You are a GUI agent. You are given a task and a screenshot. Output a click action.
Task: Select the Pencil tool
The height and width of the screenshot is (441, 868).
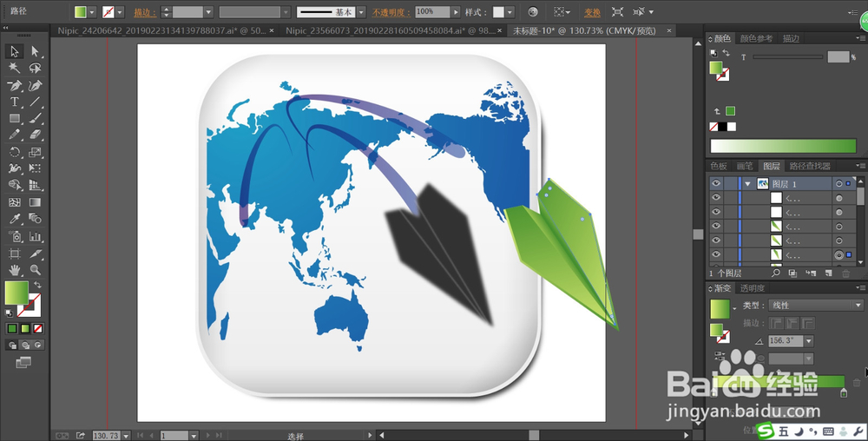[15, 135]
